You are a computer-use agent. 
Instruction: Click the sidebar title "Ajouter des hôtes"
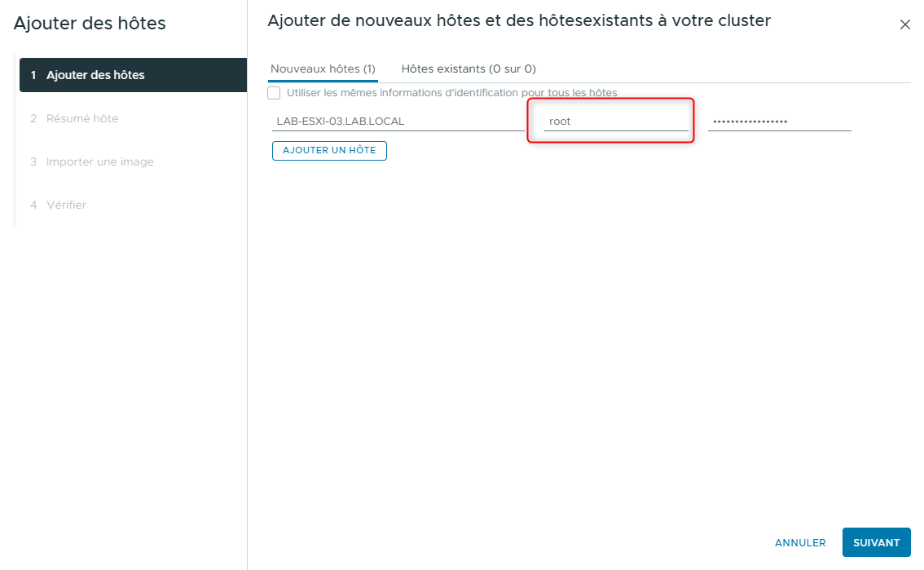90,24
